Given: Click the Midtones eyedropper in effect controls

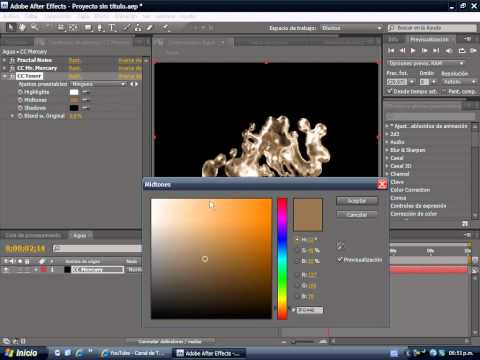Looking at the screenshot, I should tap(86, 100).
